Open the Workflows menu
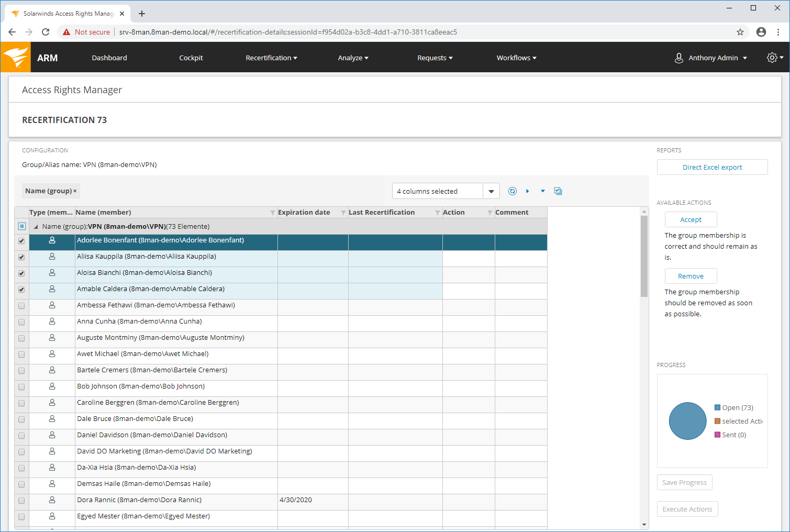The height and width of the screenshot is (532, 790). (516, 58)
